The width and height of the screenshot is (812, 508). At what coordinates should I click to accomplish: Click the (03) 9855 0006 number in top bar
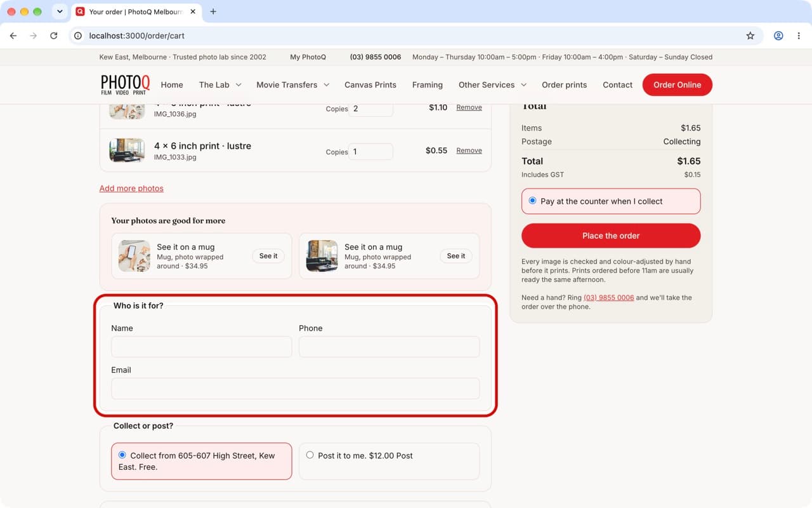pos(376,57)
